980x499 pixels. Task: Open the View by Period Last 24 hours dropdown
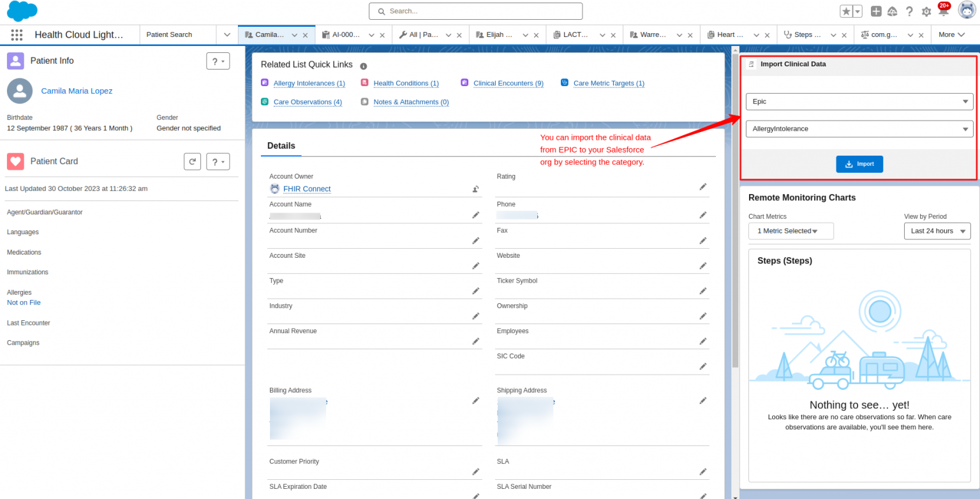(937, 231)
